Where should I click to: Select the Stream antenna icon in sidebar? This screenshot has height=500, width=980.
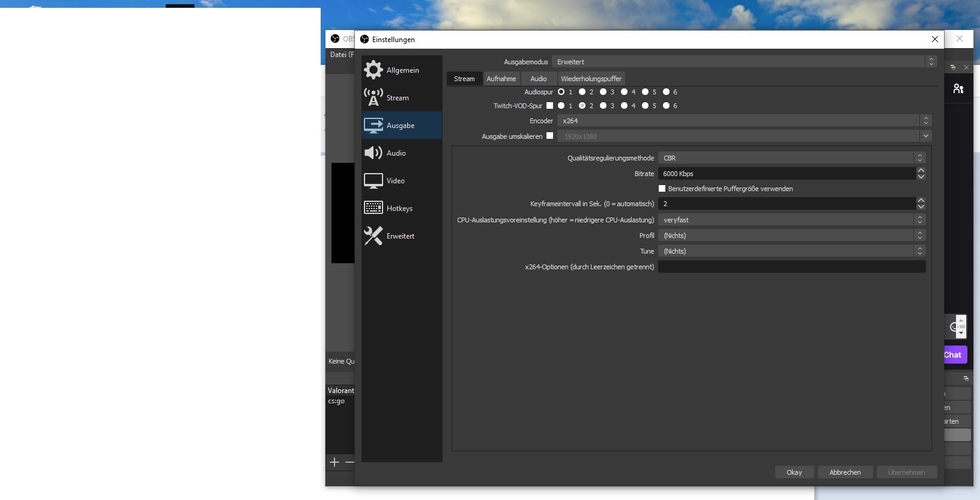pyautogui.click(x=373, y=97)
